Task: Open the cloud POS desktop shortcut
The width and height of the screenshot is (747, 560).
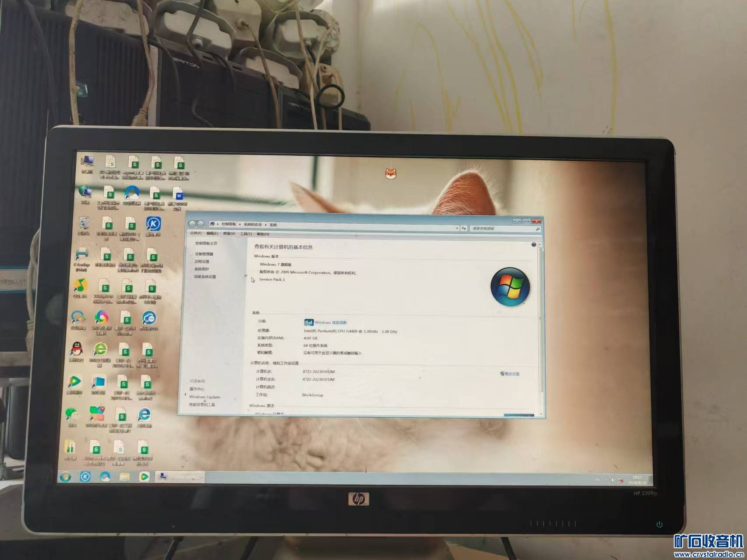Action: point(149,321)
